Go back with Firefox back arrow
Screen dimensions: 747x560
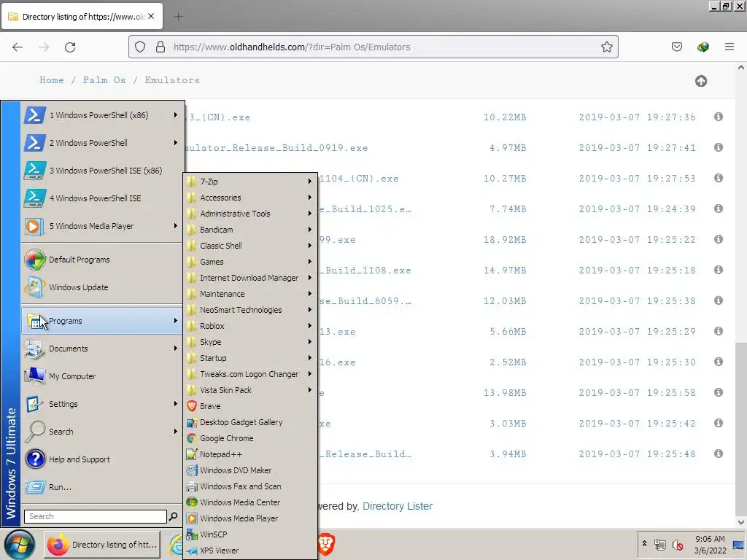coord(18,47)
